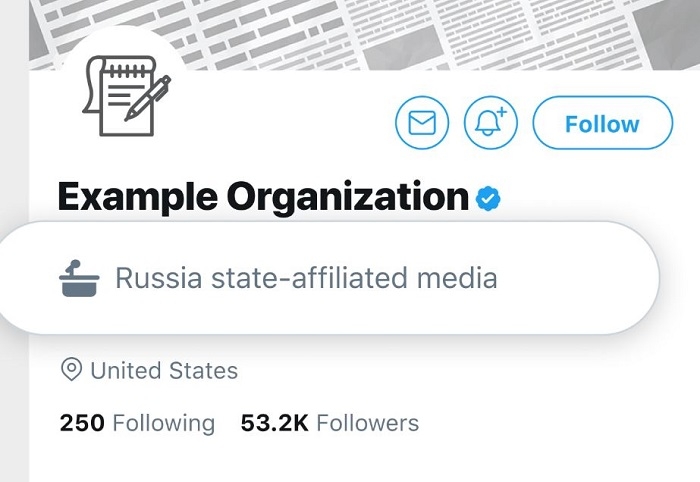Image resolution: width=700 pixels, height=482 pixels.
Task: Click the podium state-media icon
Action: point(78,277)
